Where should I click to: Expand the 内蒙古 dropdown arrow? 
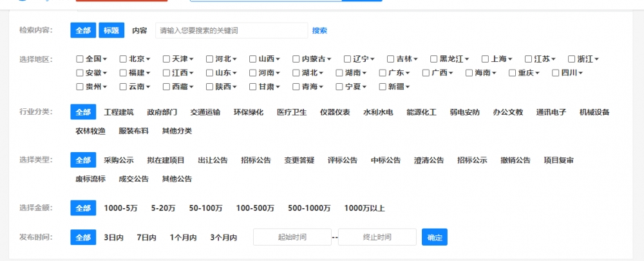[x=329, y=59]
